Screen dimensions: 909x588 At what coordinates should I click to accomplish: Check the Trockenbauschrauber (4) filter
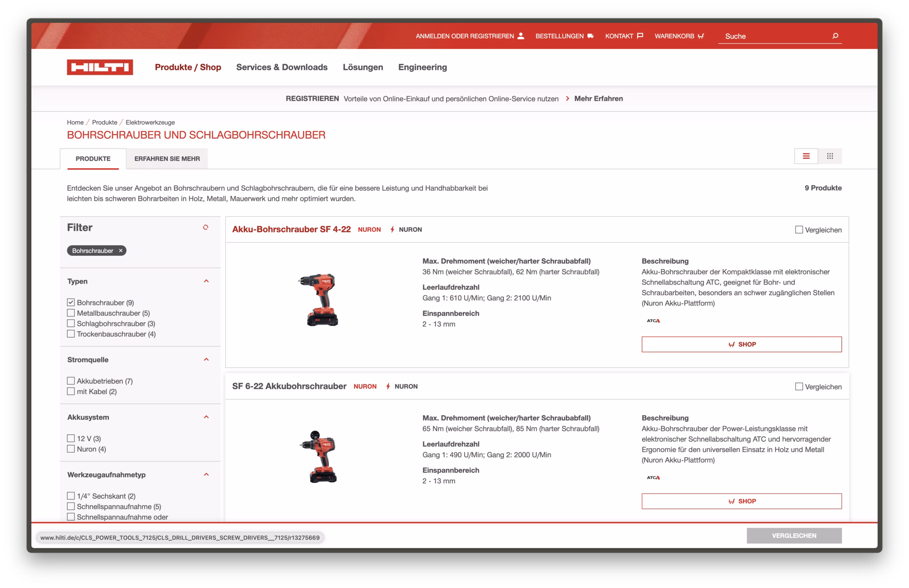tap(71, 334)
